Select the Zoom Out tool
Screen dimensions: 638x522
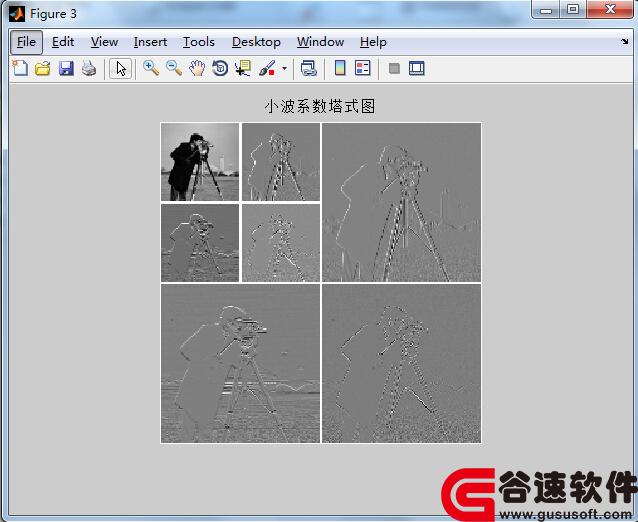[174, 68]
